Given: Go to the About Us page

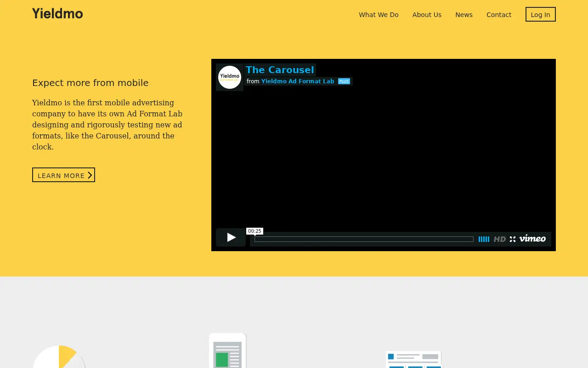Looking at the screenshot, I should pyautogui.click(x=427, y=15).
